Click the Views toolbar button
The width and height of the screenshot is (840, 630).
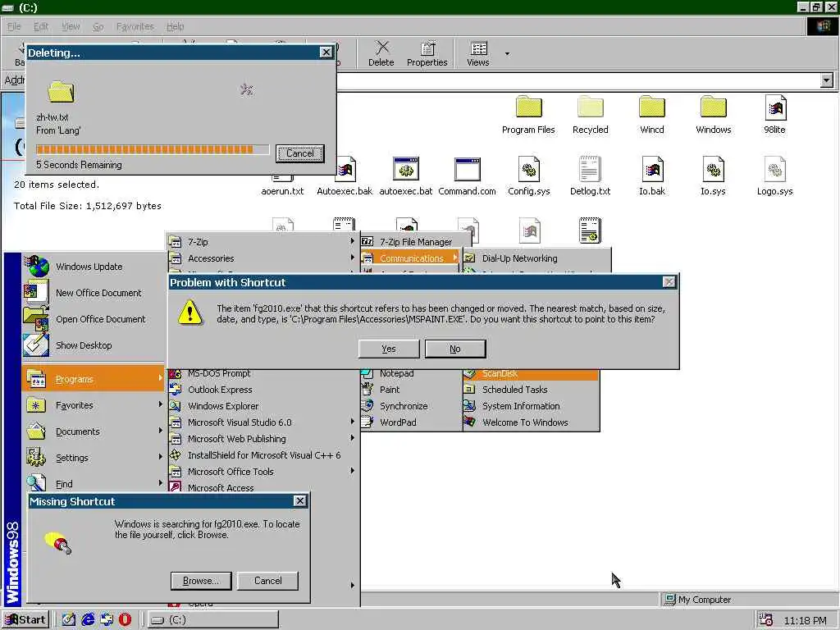tap(478, 53)
